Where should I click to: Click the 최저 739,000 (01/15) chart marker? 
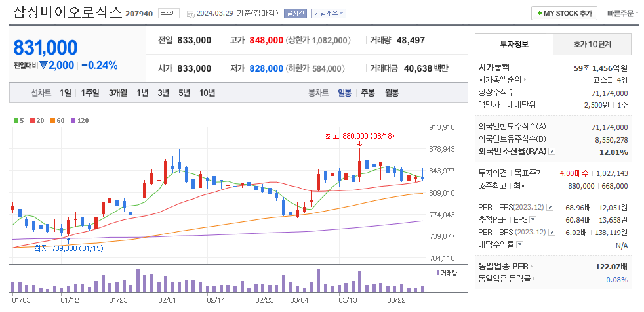tap(69, 248)
